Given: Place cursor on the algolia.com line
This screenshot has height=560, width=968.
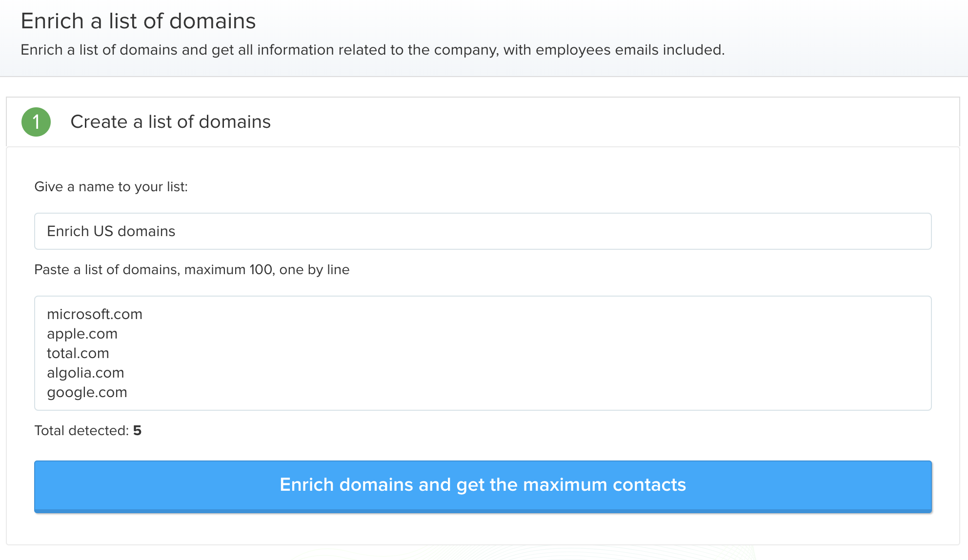Looking at the screenshot, I should tap(85, 373).
